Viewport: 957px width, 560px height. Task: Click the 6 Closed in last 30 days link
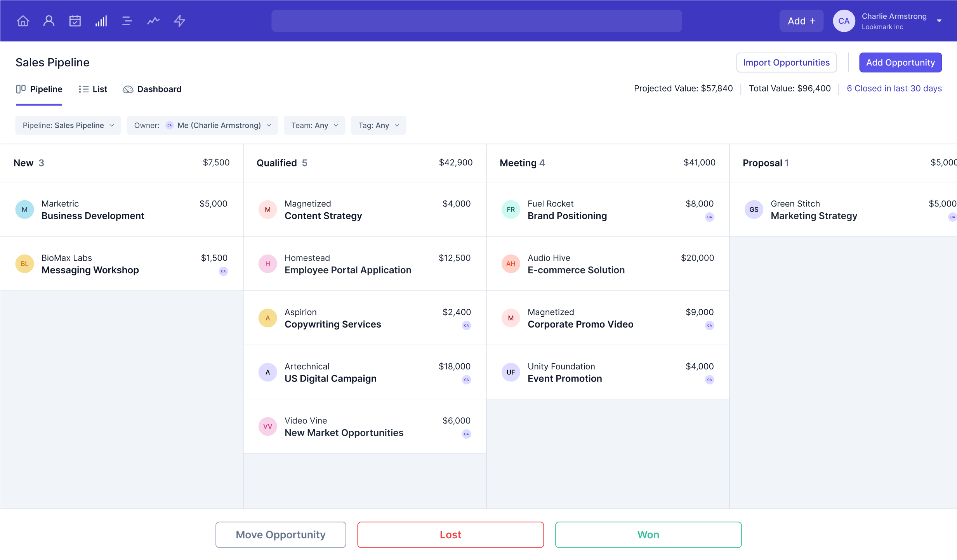pos(894,88)
